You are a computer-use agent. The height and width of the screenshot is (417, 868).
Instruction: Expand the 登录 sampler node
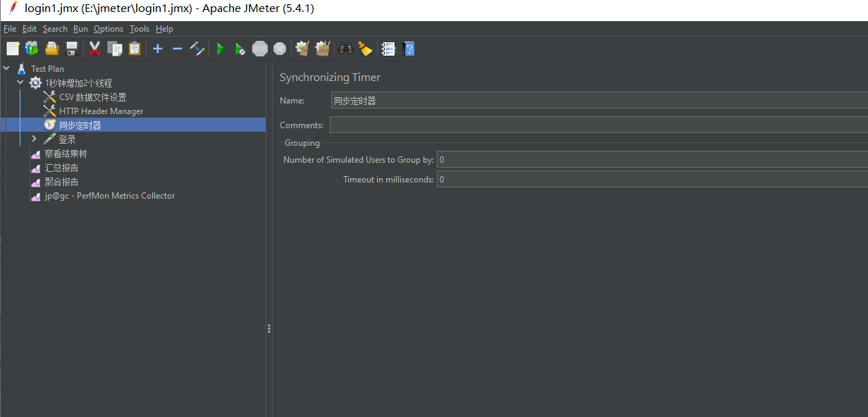click(x=34, y=139)
